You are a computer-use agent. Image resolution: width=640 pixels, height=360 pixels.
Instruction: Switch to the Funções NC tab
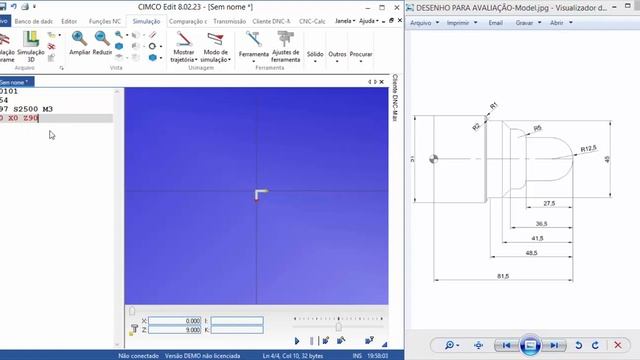click(x=105, y=21)
